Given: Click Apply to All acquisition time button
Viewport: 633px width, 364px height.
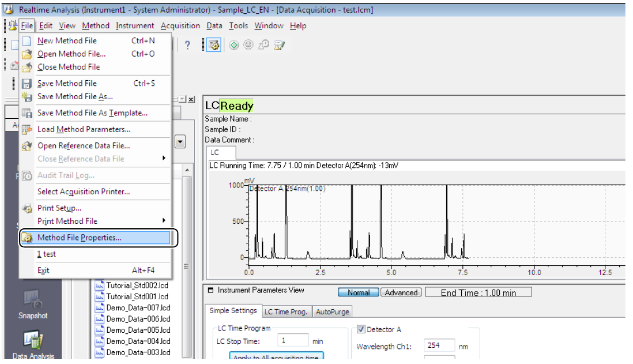Looking at the screenshot, I should (x=277, y=356).
